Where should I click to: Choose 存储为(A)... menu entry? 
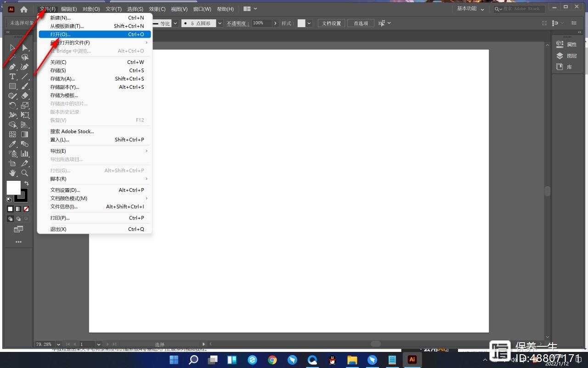(x=94, y=79)
